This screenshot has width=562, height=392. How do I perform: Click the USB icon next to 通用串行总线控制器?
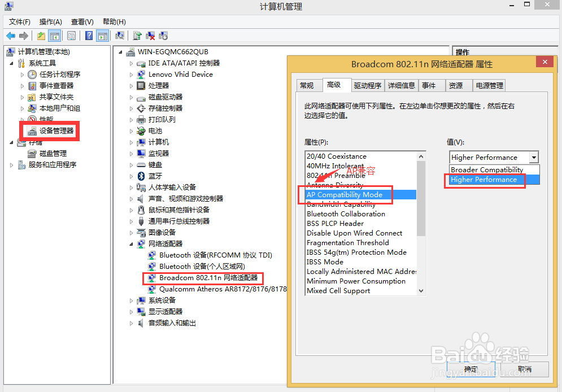click(141, 221)
